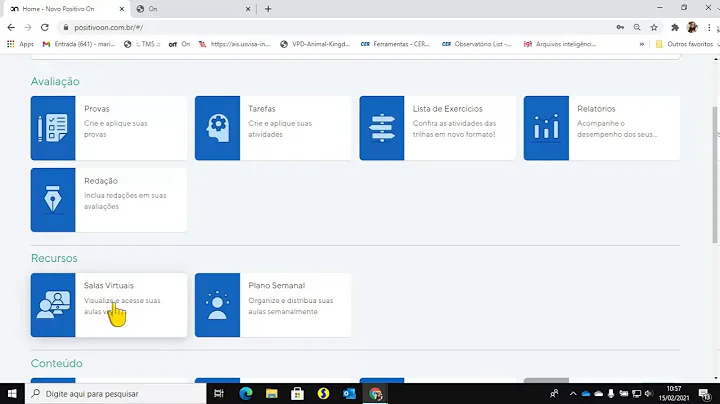Viewport: 720px width, 404px height.
Task: Open the notification center icon
Action: point(705,393)
